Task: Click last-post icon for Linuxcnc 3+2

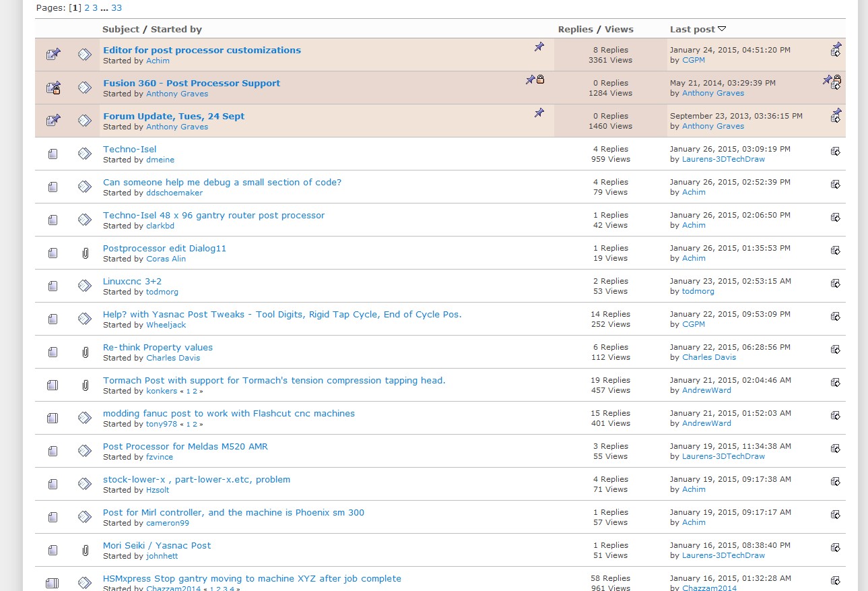Action: point(836,284)
